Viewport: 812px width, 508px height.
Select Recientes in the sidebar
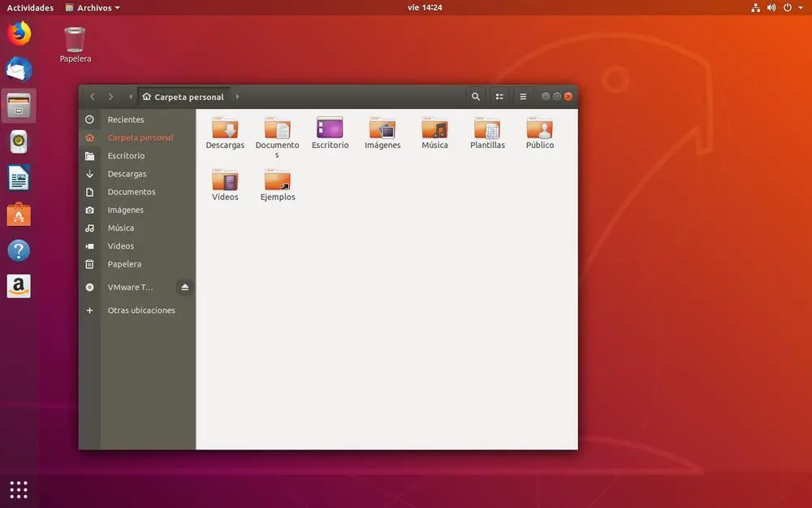(x=126, y=119)
